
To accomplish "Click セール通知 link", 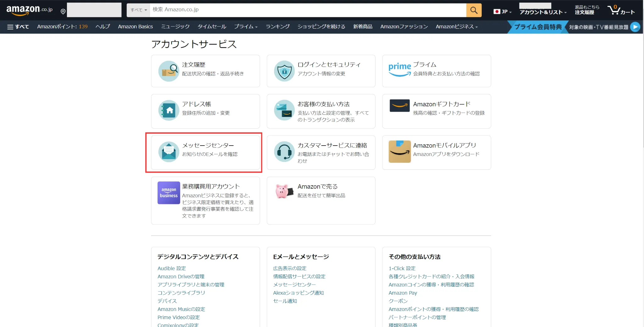I will pos(285,301).
